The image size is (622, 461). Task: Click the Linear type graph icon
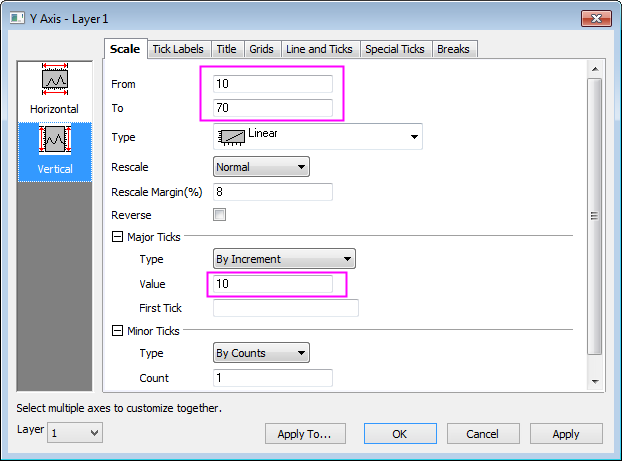point(231,137)
